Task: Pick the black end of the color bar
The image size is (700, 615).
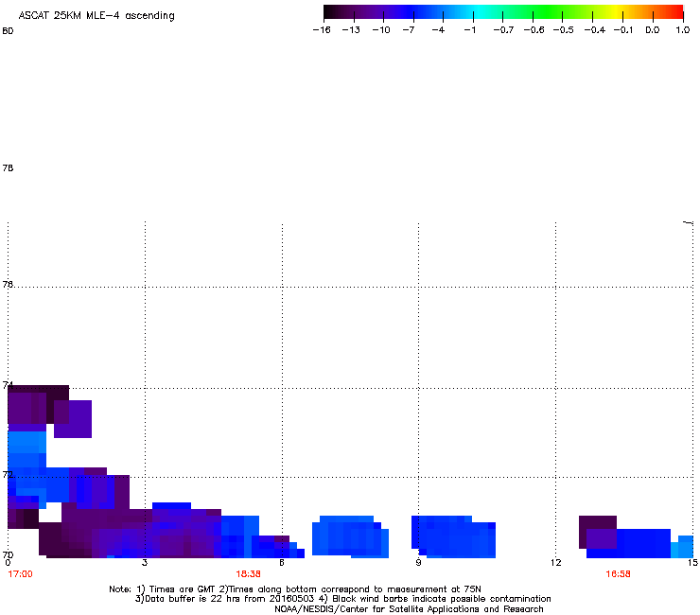Action: [x=330, y=12]
